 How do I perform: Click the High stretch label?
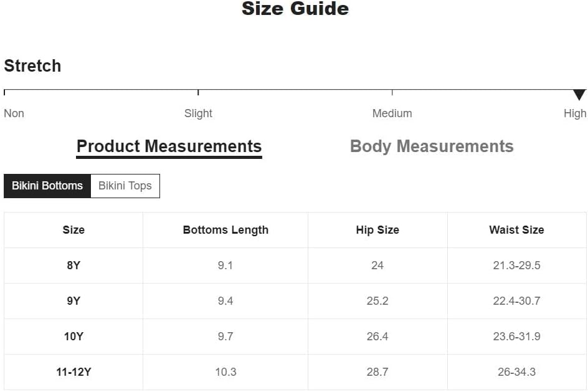[575, 113]
